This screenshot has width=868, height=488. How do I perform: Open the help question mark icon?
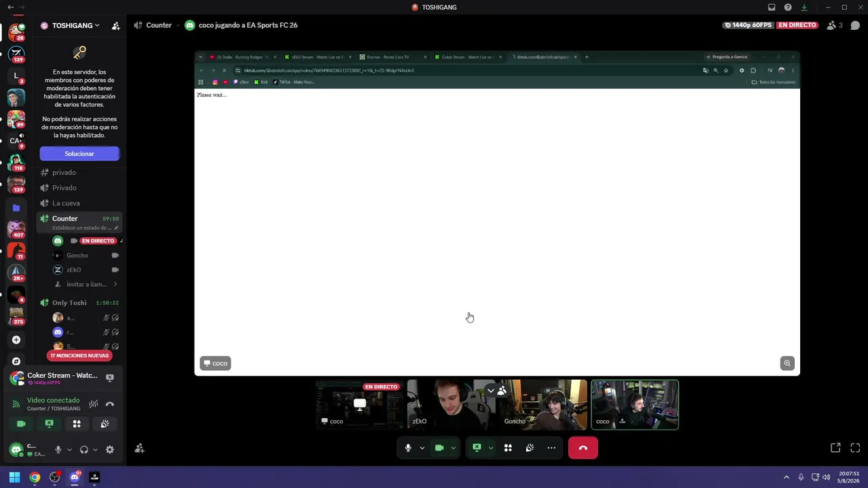point(788,7)
